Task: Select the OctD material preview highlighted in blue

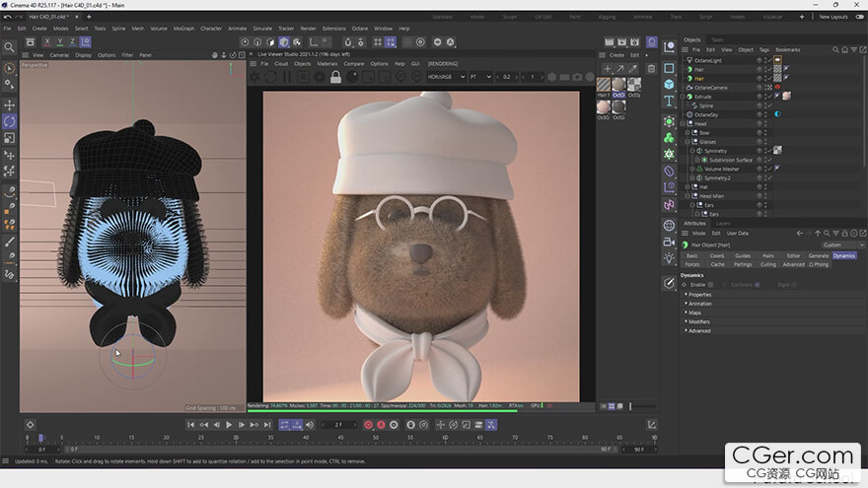Action: (x=618, y=87)
